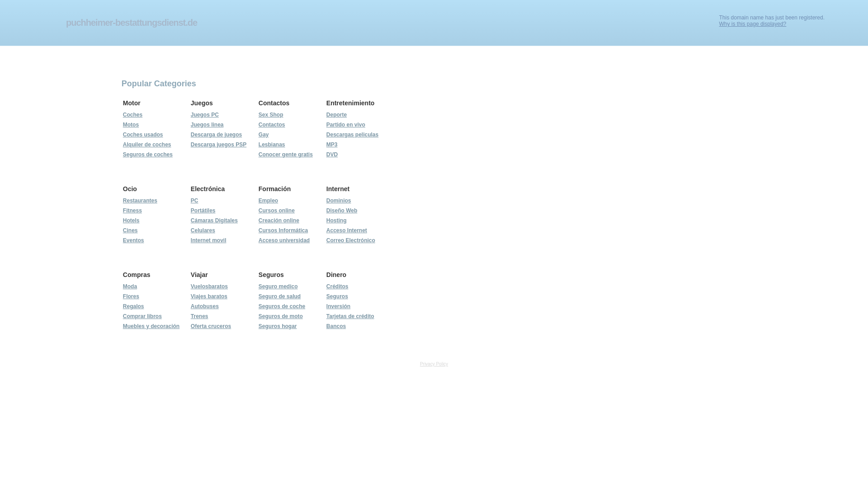Image resolution: width=868 pixels, height=488 pixels.
Task: Visit the Restaurantes link
Action: 140,201
